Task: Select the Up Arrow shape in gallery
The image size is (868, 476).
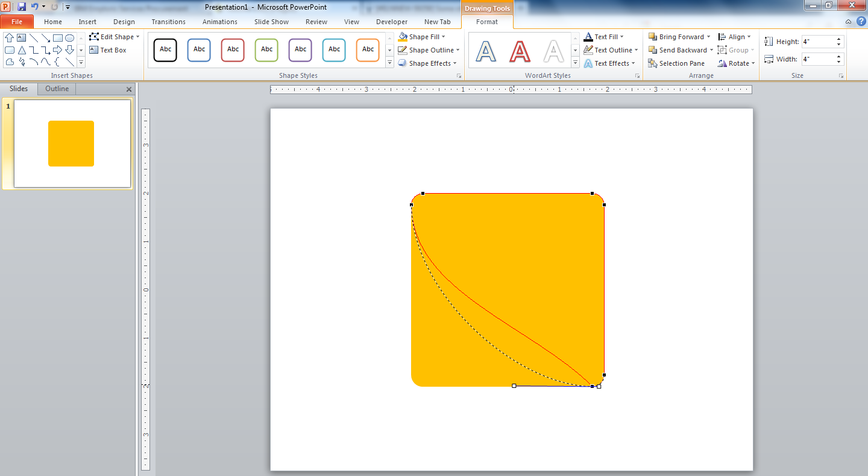Action: [10, 37]
